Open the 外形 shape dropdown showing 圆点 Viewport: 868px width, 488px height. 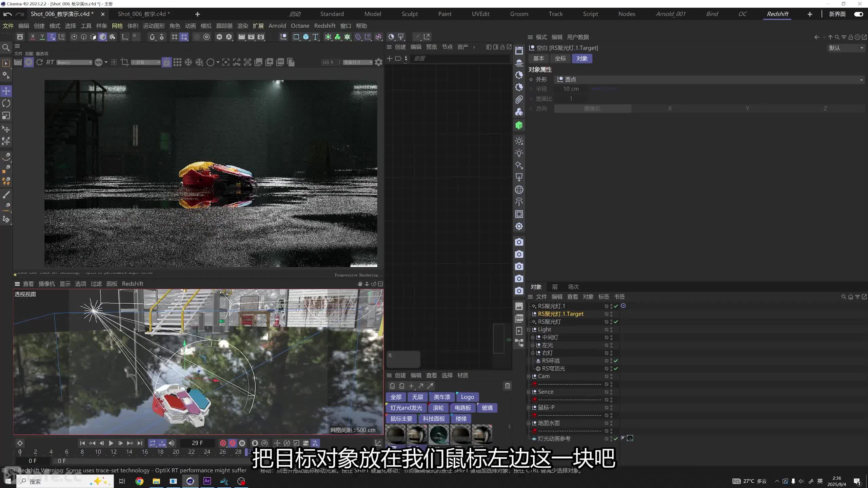tap(710, 80)
